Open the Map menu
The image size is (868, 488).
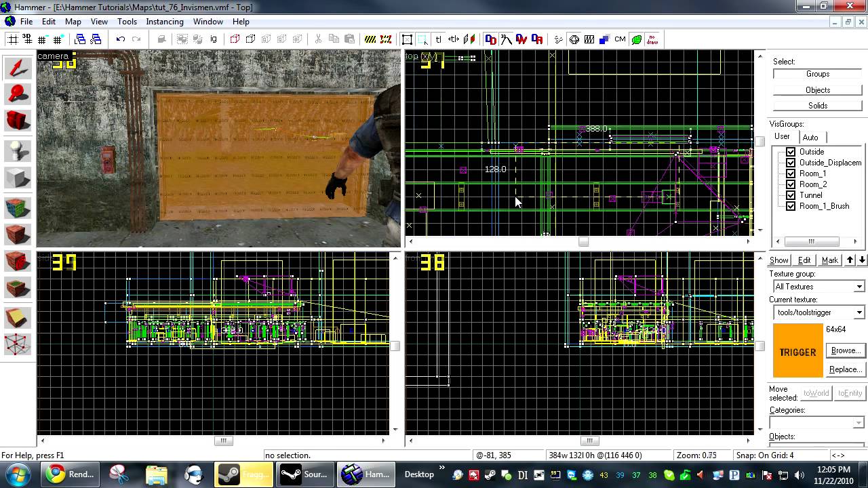(73, 22)
